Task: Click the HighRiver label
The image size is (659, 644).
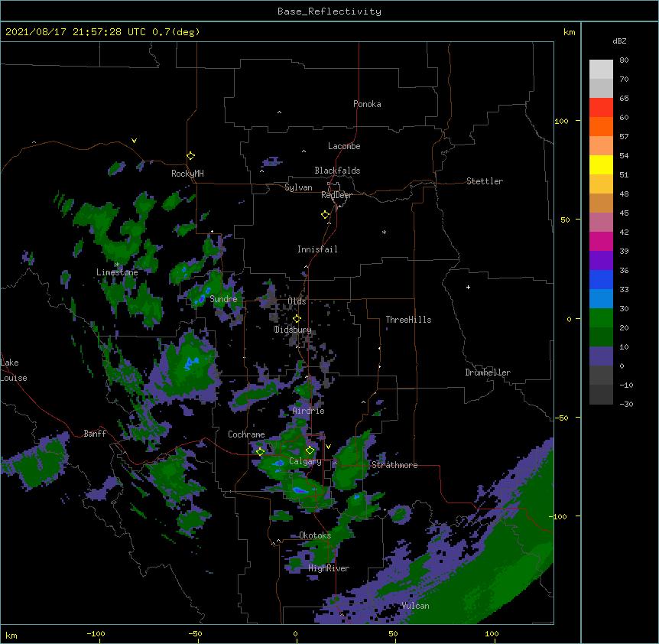Action: pos(329,568)
